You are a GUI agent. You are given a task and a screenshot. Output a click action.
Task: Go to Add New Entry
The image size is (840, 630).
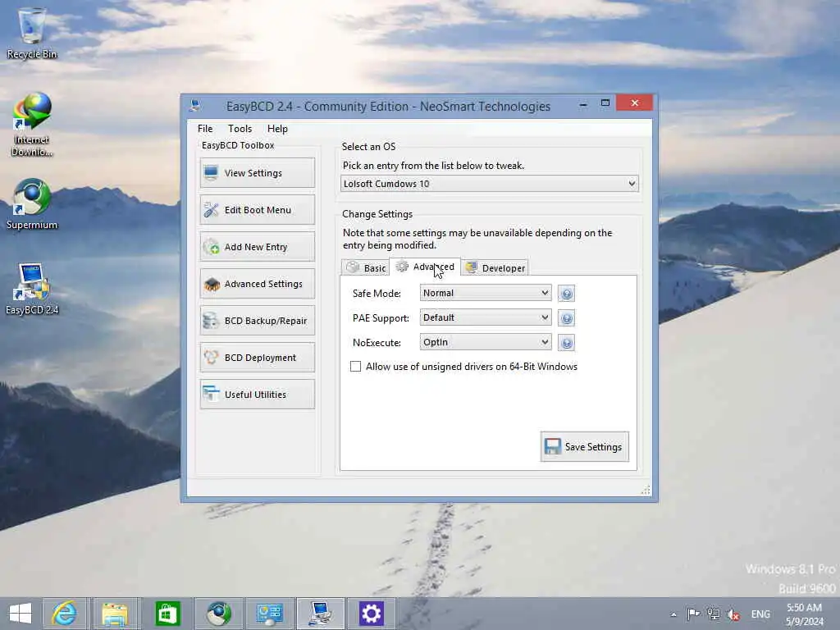(257, 247)
